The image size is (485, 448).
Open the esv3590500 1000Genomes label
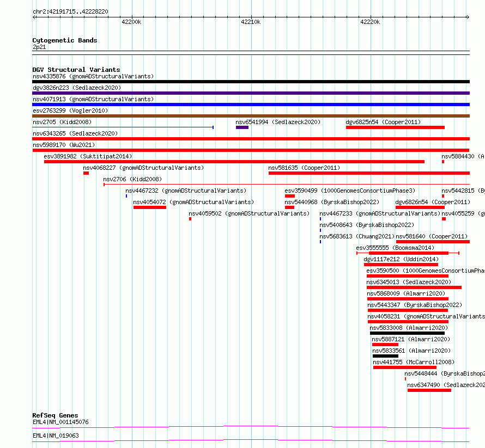426,271
